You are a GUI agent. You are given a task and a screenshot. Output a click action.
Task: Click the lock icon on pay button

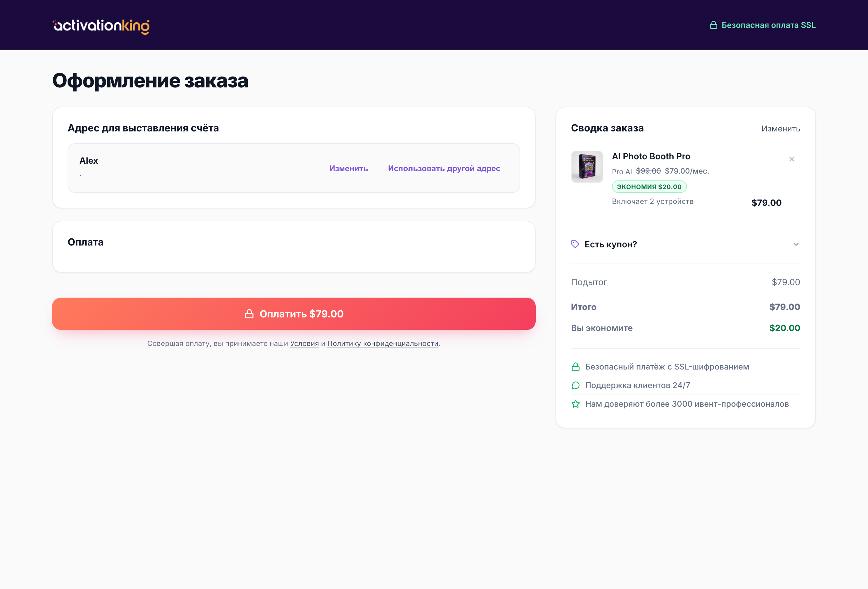pyautogui.click(x=249, y=314)
